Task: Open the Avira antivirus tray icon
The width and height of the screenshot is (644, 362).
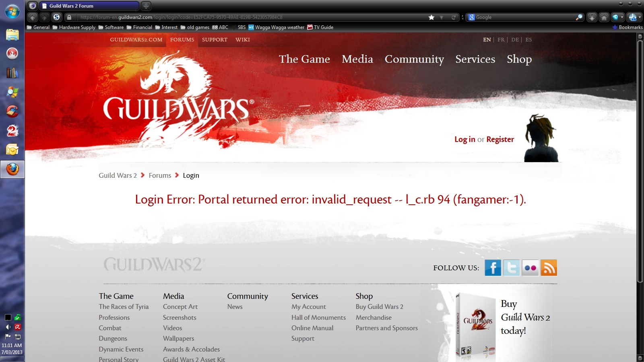Action: [x=17, y=327]
